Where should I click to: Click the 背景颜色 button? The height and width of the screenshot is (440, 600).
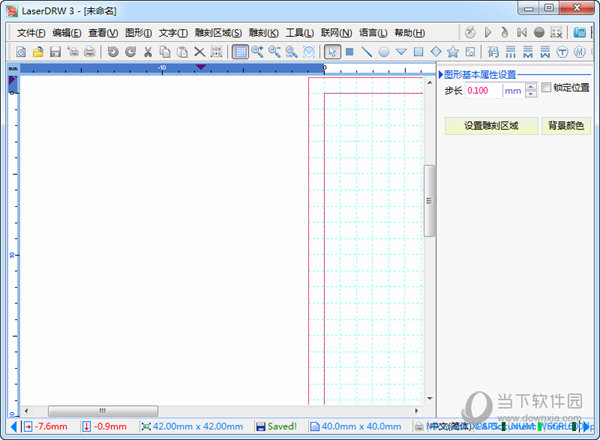tap(566, 126)
